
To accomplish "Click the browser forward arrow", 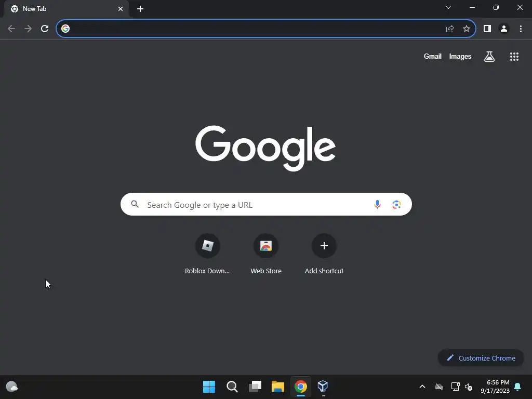I will (28, 29).
